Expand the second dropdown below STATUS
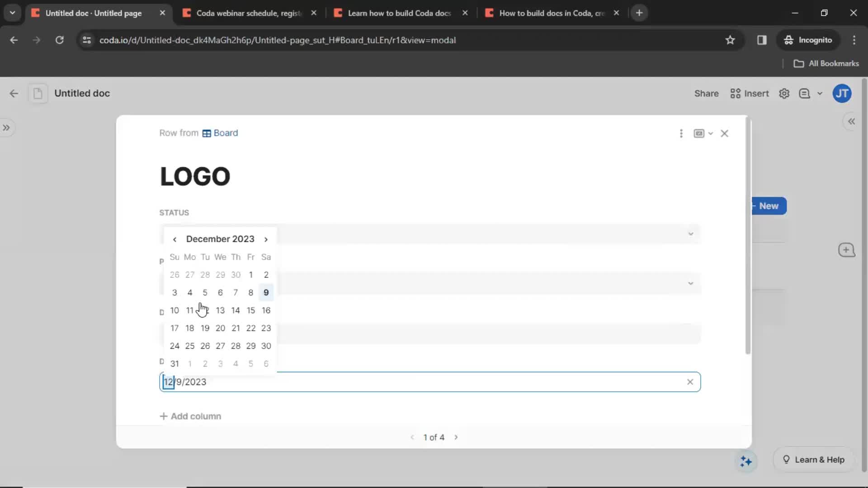Image resolution: width=868 pixels, height=488 pixels. 690,283
